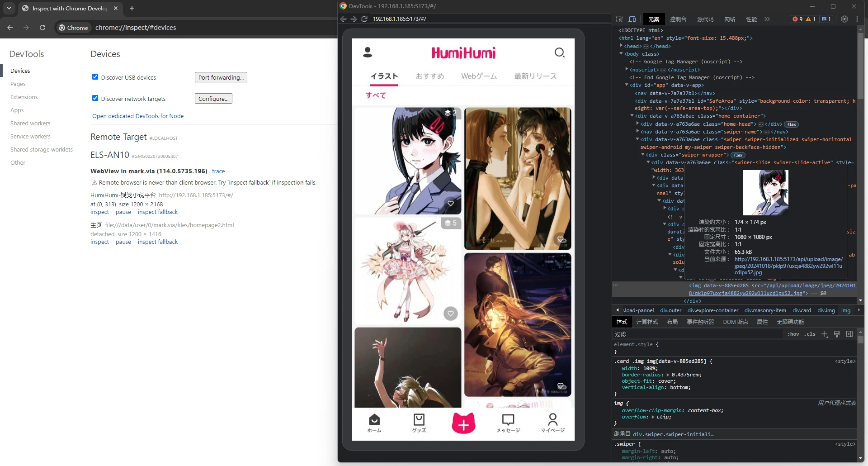Open search with the magnifier icon

click(x=559, y=52)
